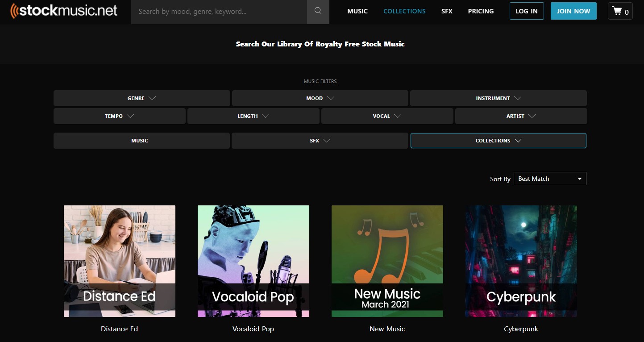Open the shopping cart icon

(620, 11)
